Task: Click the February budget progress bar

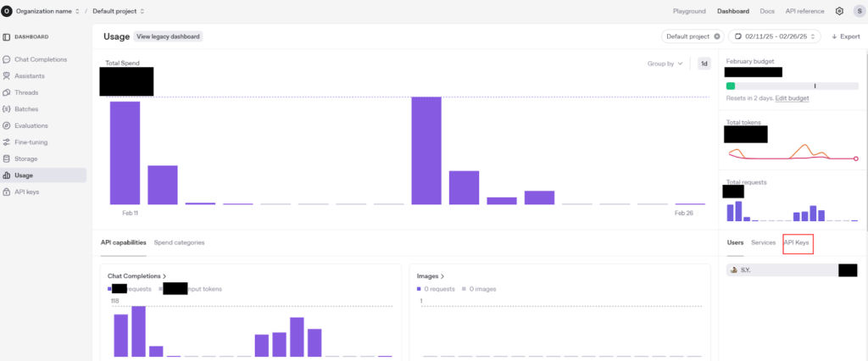Action: coord(792,86)
